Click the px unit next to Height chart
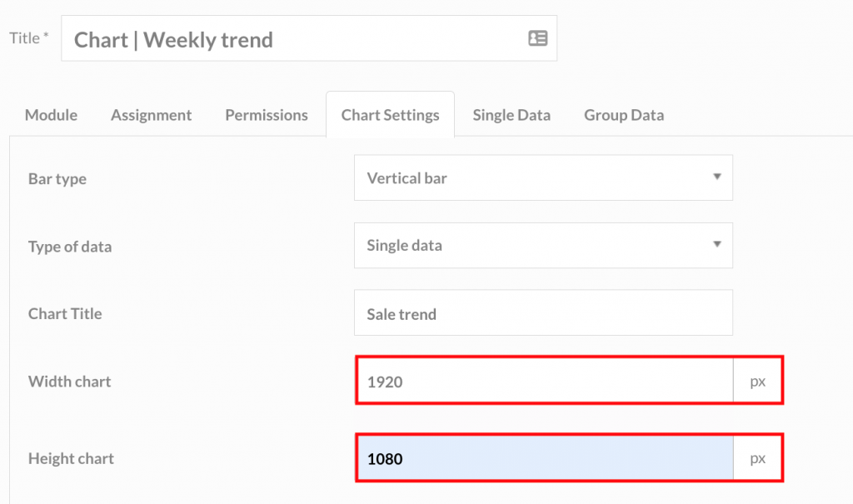The width and height of the screenshot is (853, 504). (757, 457)
